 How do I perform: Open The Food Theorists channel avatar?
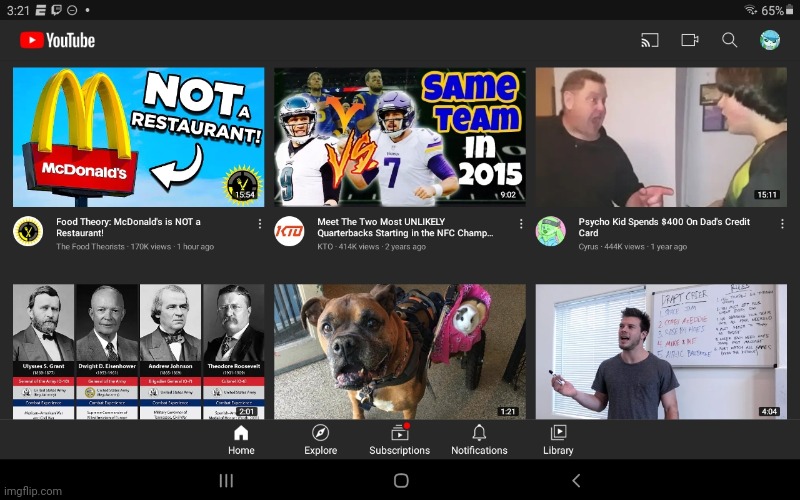tap(28, 231)
